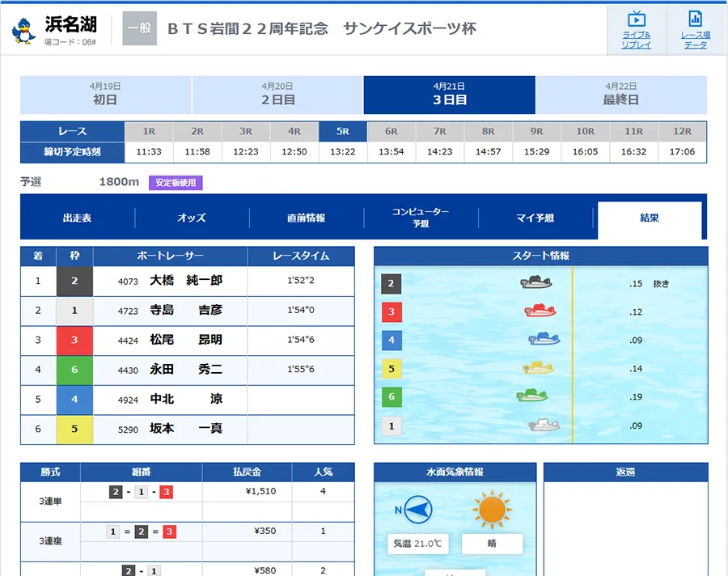728x576 pixels.
Task: Open the Live & Replay icon
Action: point(636,30)
